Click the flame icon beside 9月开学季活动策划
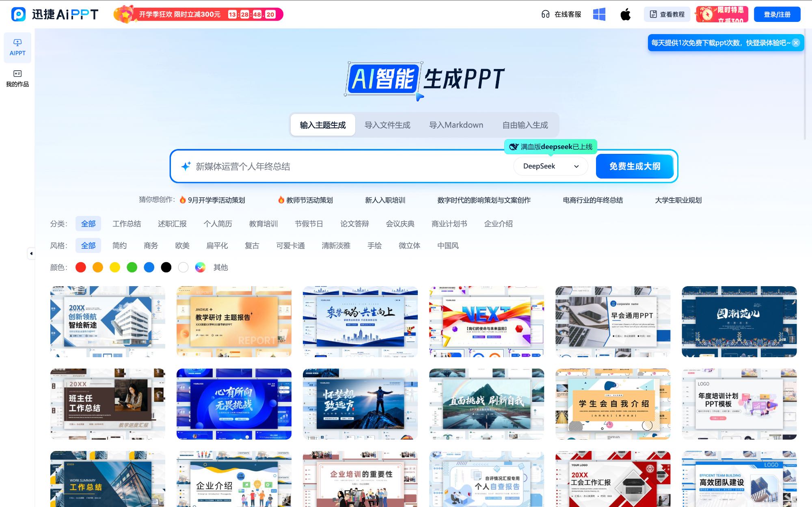This screenshot has height=507, width=812. pyautogui.click(x=183, y=200)
